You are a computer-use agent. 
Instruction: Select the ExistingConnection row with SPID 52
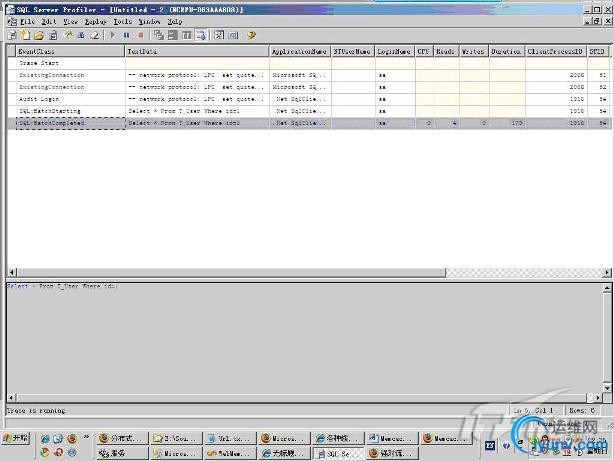(308, 87)
